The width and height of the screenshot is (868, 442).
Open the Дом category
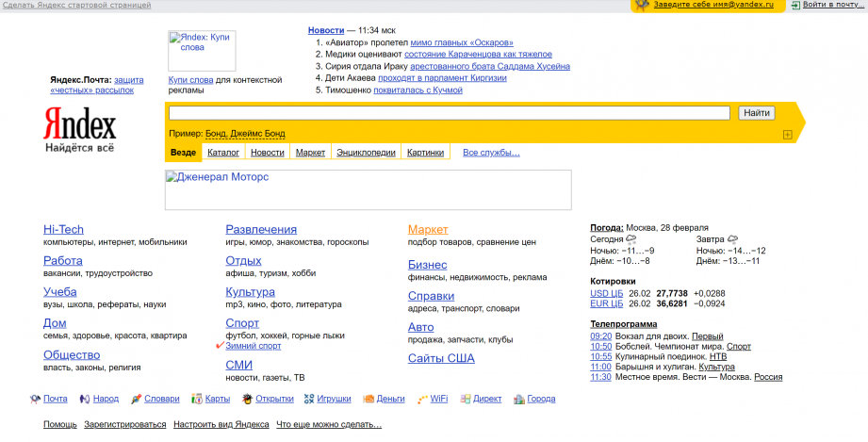pyautogui.click(x=55, y=323)
